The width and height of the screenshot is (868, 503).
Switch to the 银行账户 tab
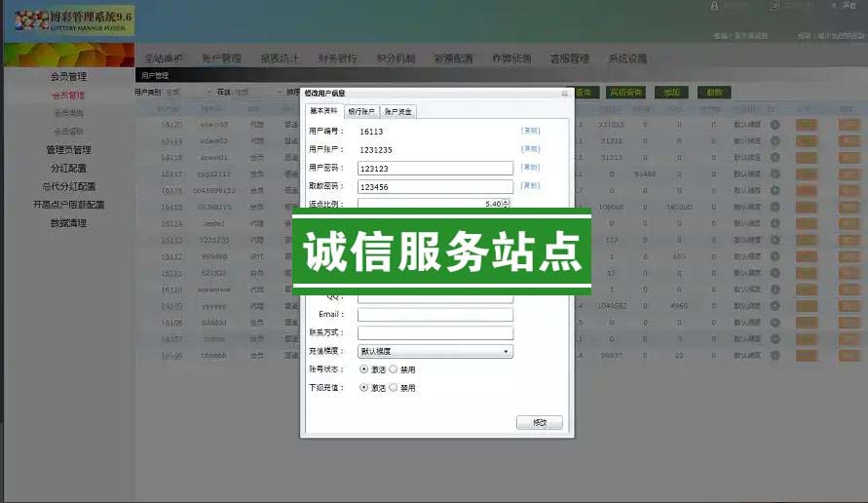360,111
